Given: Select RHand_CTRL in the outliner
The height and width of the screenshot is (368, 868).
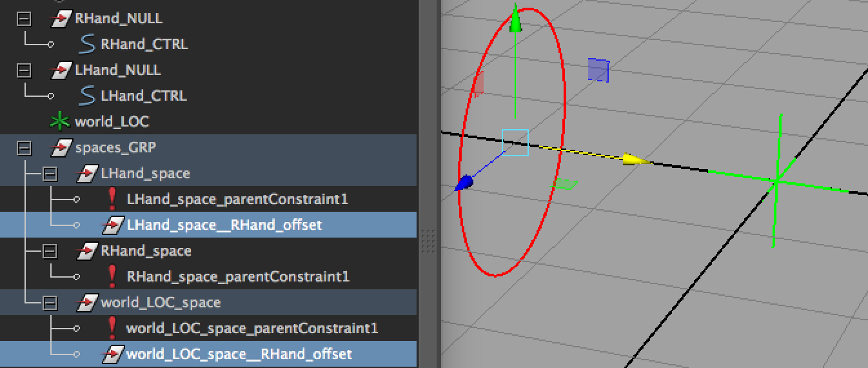Looking at the screenshot, I should 144,45.
